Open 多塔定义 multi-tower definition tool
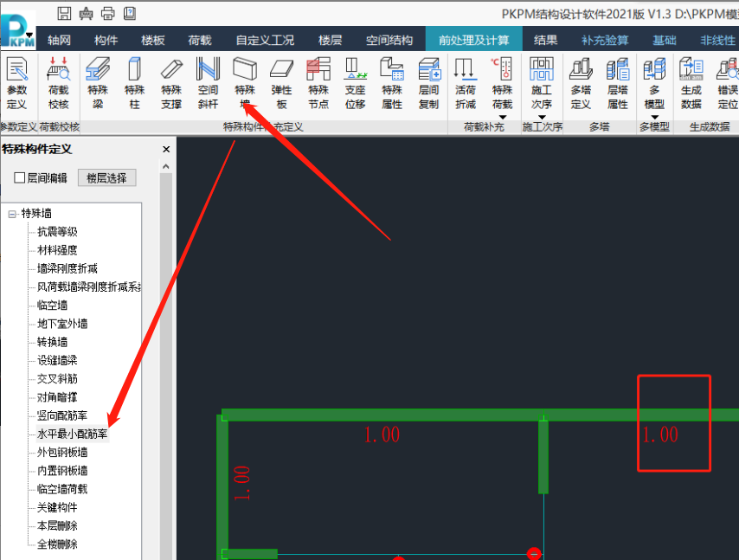739x560 pixels. (x=581, y=83)
